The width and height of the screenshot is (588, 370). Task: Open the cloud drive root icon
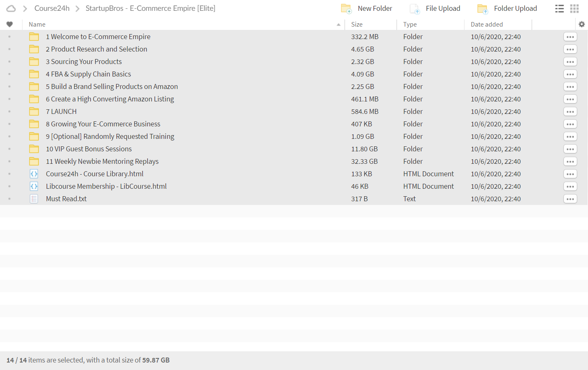tap(11, 8)
